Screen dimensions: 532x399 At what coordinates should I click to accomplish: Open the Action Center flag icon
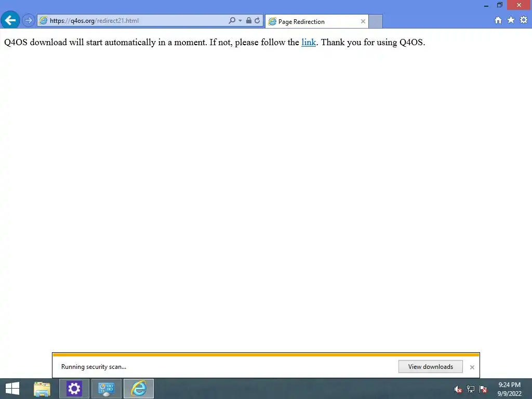483,389
